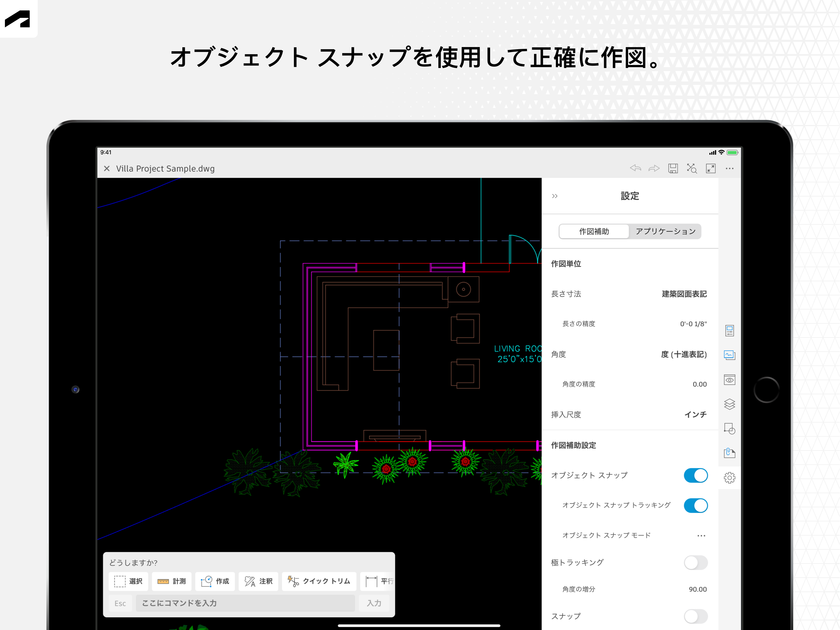Click the redo arrow icon
The width and height of the screenshot is (840, 630).
[x=654, y=168]
